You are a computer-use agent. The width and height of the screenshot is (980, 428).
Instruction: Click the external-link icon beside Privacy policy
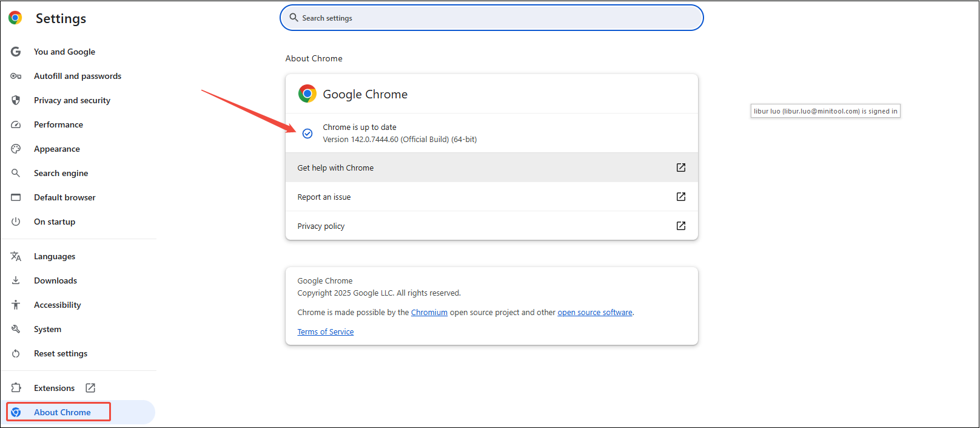680,225
